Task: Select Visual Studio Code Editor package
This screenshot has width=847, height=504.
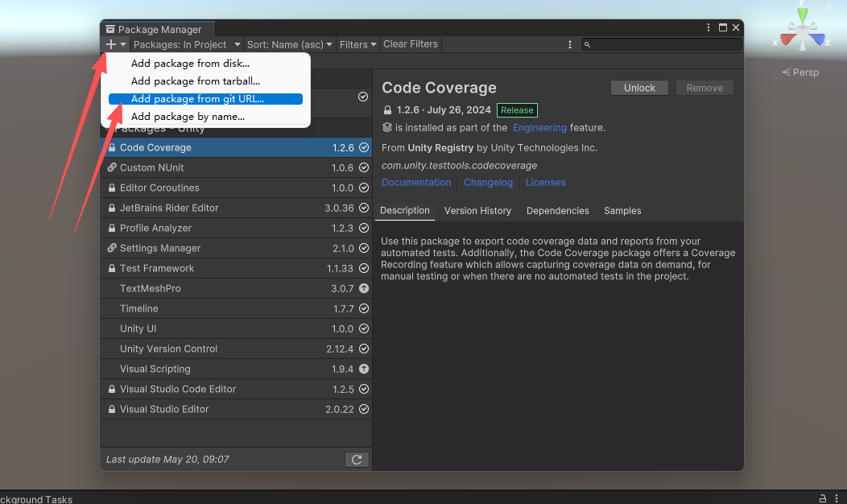Action: coord(236,389)
